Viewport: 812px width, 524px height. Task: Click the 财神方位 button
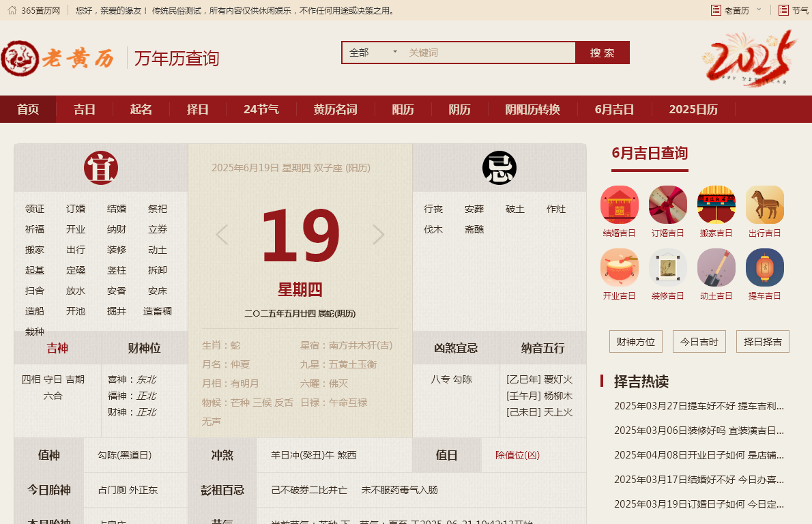635,342
